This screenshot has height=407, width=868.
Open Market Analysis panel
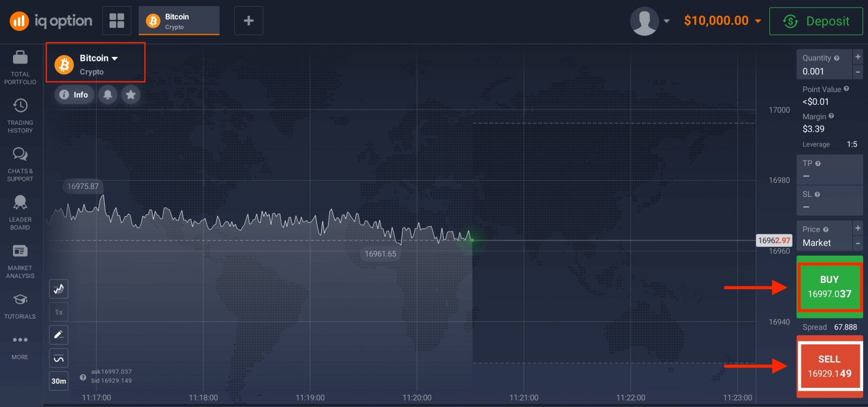point(20,261)
